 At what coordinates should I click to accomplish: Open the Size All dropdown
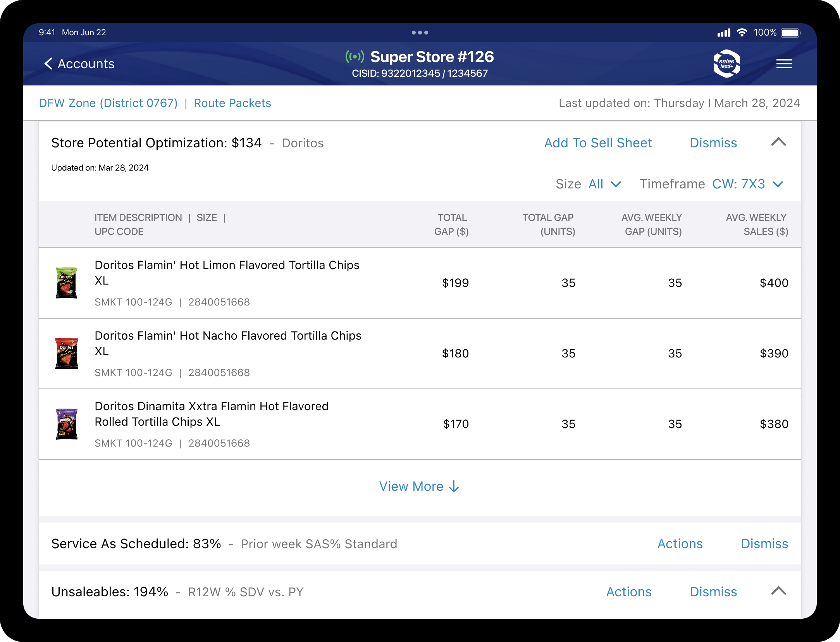pyautogui.click(x=604, y=184)
